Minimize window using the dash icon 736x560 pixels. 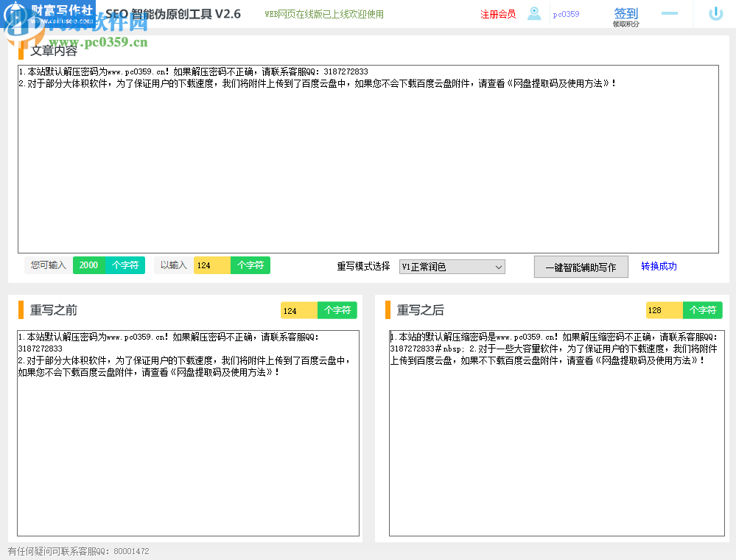pos(669,14)
